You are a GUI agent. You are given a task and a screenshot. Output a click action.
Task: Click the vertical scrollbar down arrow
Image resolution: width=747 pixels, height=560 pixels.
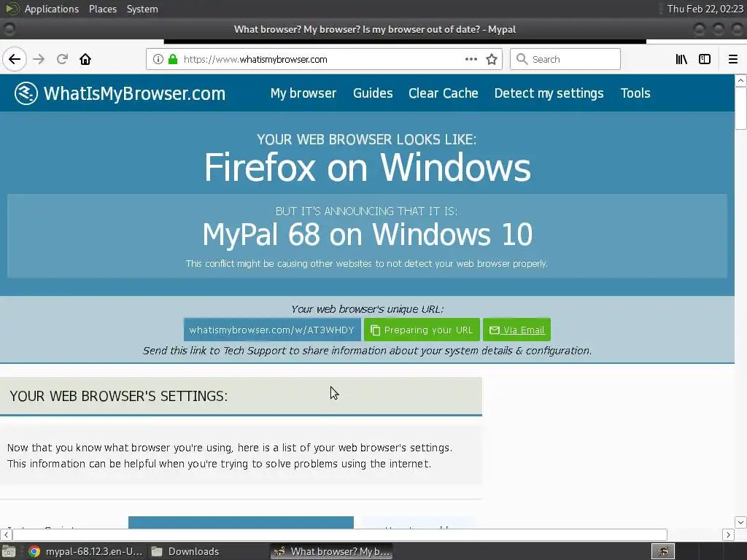click(741, 522)
